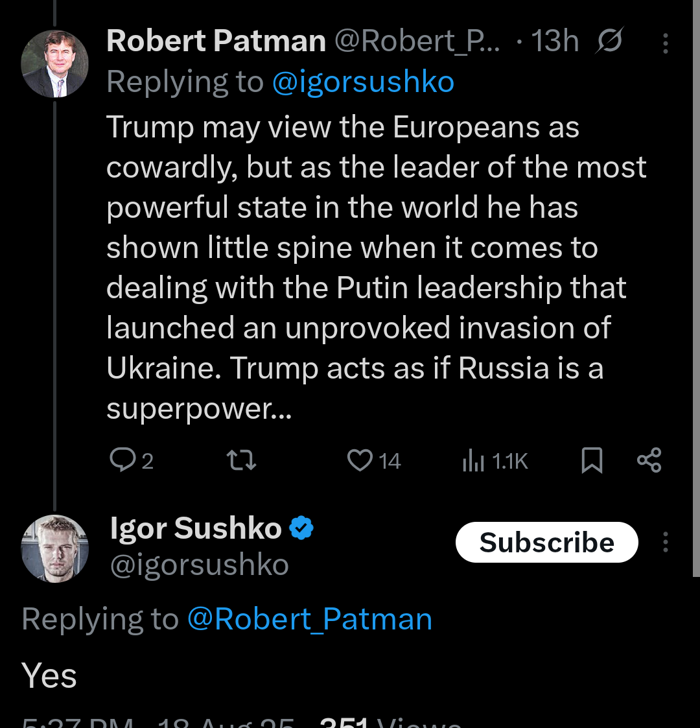This screenshot has width=700, height=728.
Task: Tap the @igorsushko handle under Igor Sushko
Action: coord(199,565)
